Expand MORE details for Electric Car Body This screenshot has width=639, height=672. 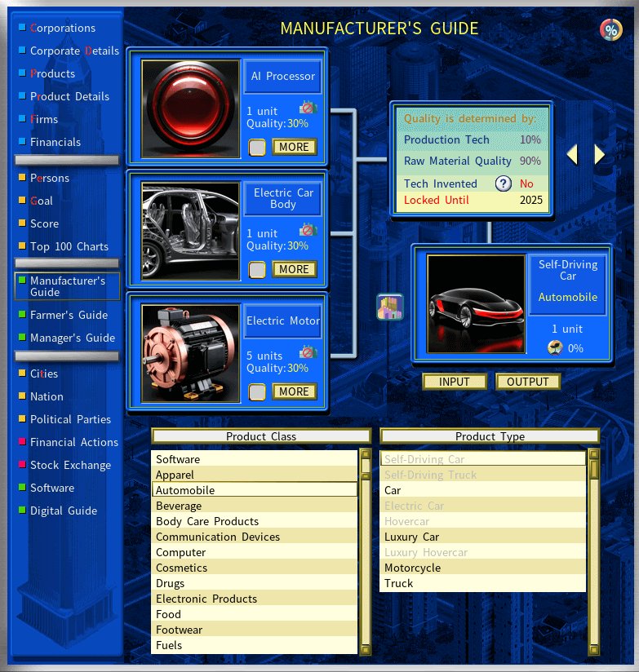(x=294, y=270)
